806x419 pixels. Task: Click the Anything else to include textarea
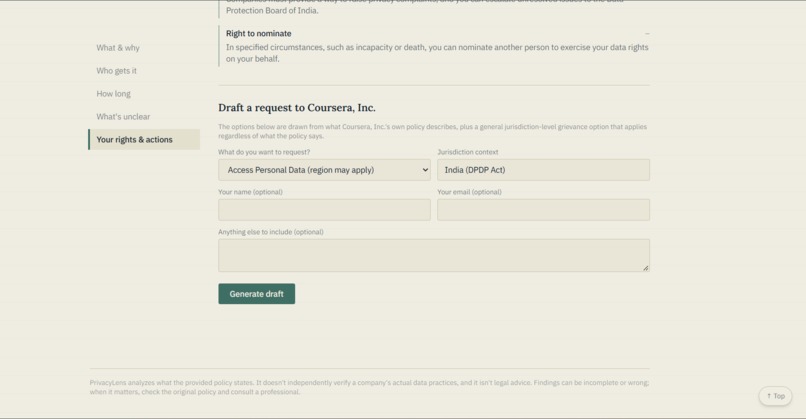(434, 255)
